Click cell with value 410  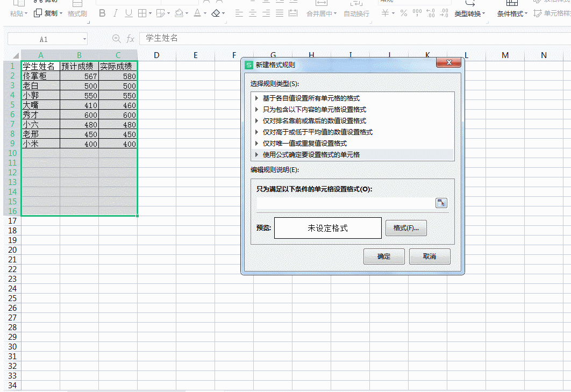(x=79, y=105)
